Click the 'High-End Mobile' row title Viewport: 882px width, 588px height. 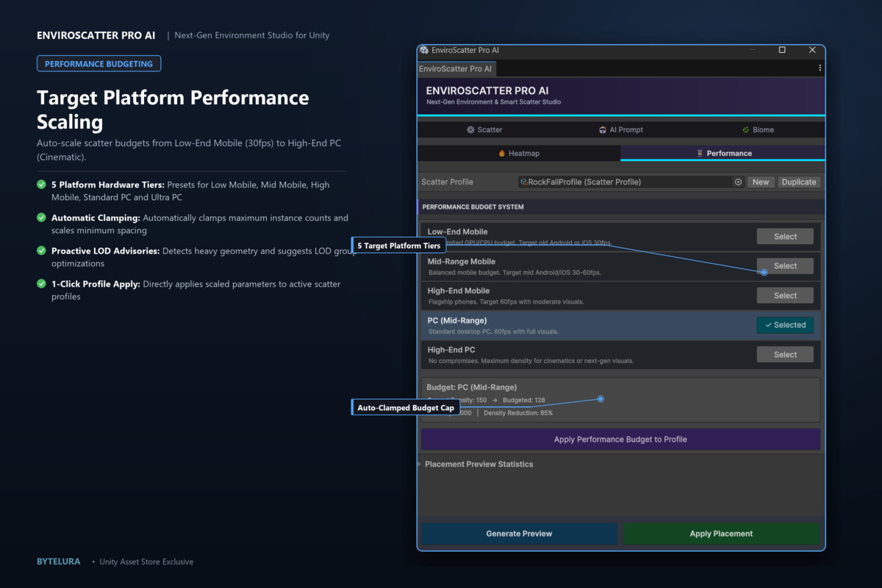459,291
